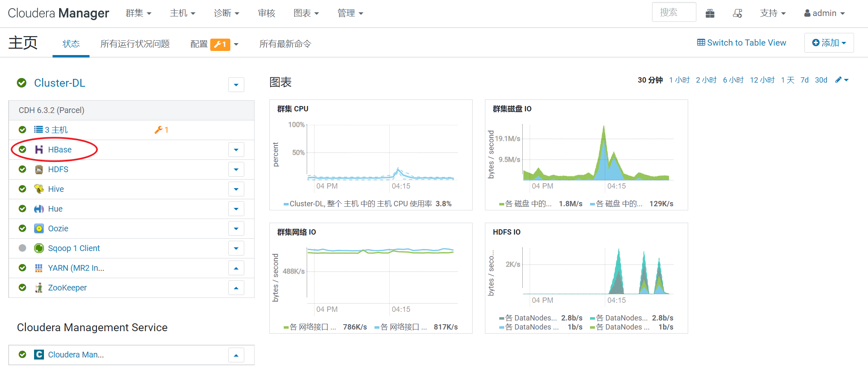The image size is (868, 378).
Task: Click the ZooKeeper green health status icon
Action: [23, 288]
